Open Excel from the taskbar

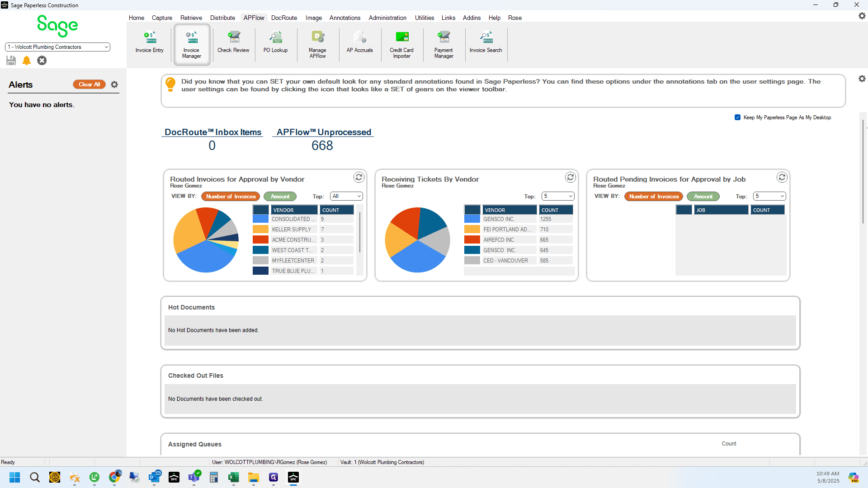click(x=234, y=478)
